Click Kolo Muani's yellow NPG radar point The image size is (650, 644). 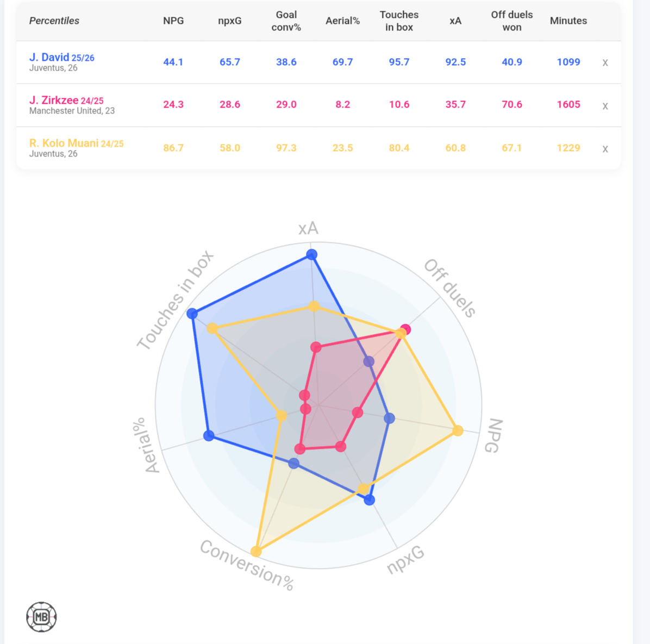[x=458, y=430]
